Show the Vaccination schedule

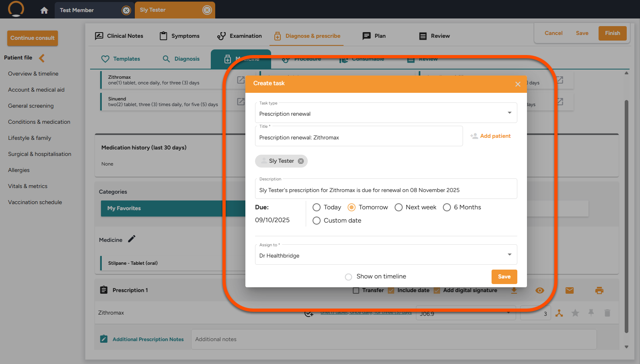point(35,202)
